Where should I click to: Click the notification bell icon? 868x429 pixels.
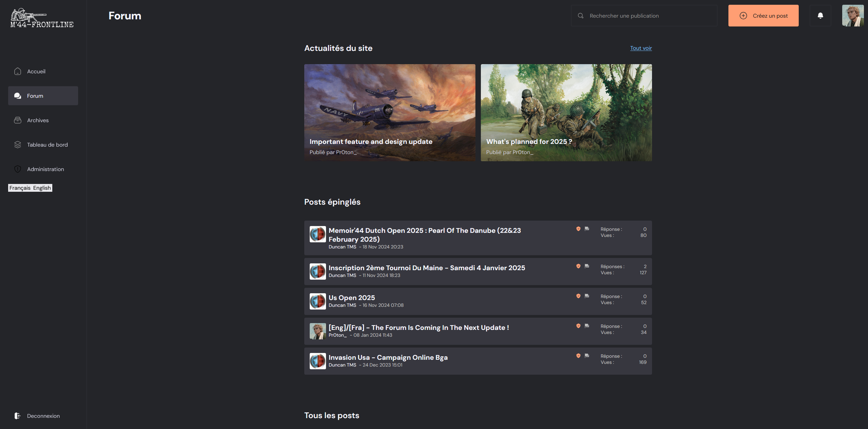click(820, 16)
